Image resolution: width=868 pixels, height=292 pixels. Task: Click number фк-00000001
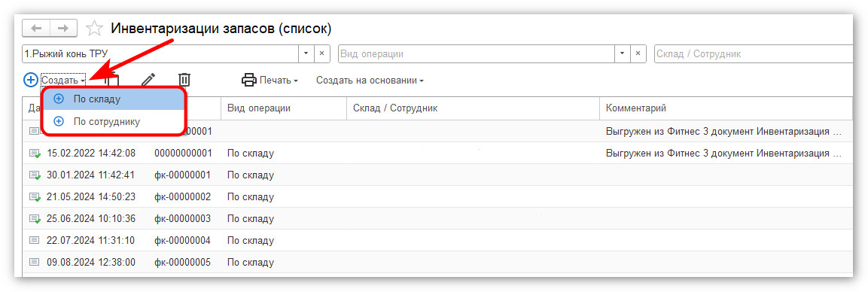pyautogui.click(x=183, y=175)
